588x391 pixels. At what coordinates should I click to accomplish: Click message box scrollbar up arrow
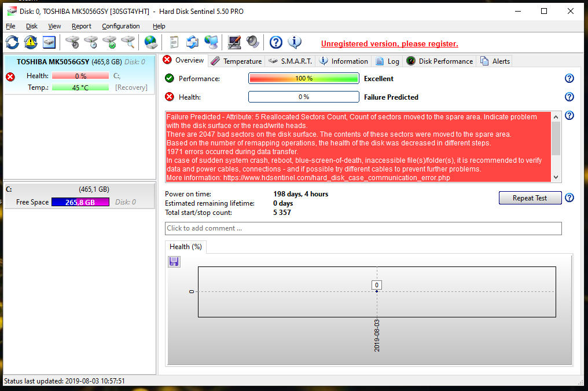[556, 116]
